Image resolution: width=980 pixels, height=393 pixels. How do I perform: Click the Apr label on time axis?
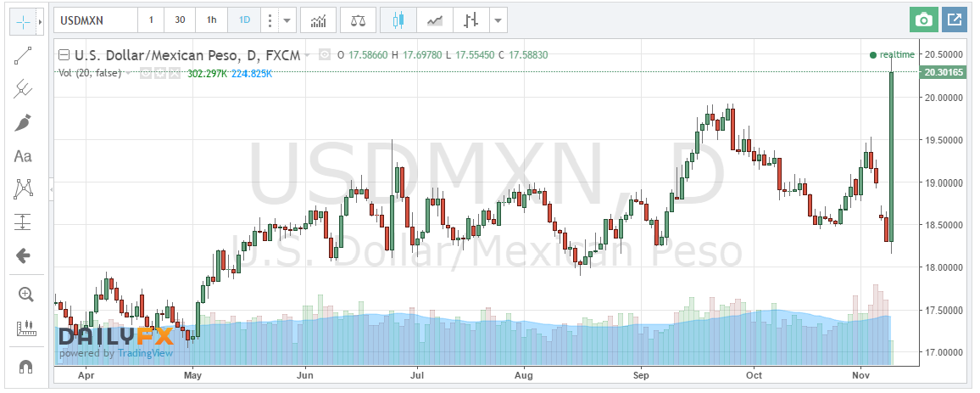(x=87, y=375)
